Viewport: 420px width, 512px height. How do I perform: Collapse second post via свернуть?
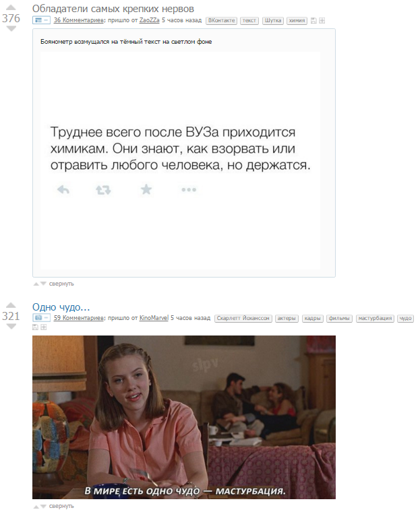pos(61,506)
